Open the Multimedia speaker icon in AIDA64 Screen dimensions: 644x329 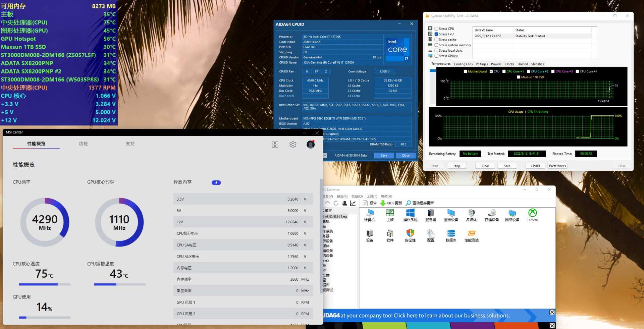tap(471, 215)
